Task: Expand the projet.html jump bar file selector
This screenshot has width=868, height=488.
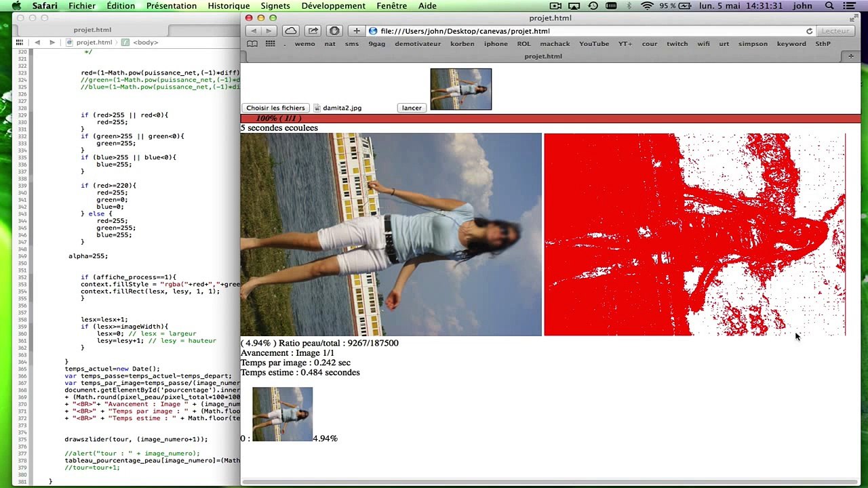Action: pos(94,42)
